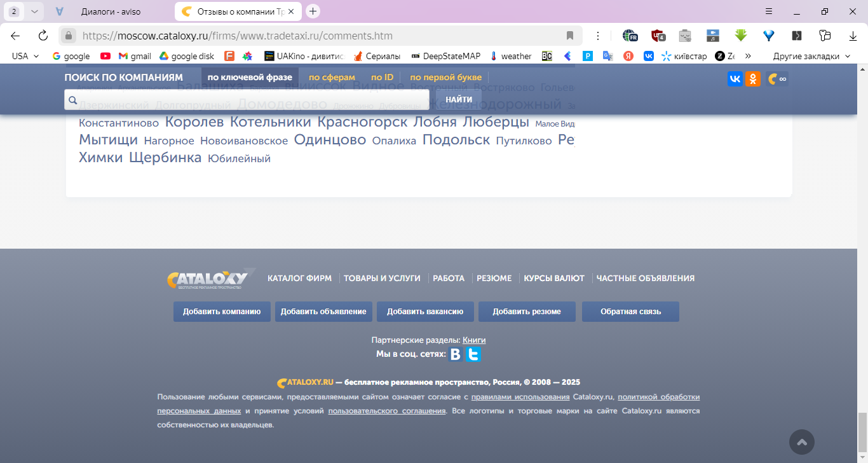Open the Мытищи city link
The height and width of the screenshot is (463, 868).
point(108,140)
